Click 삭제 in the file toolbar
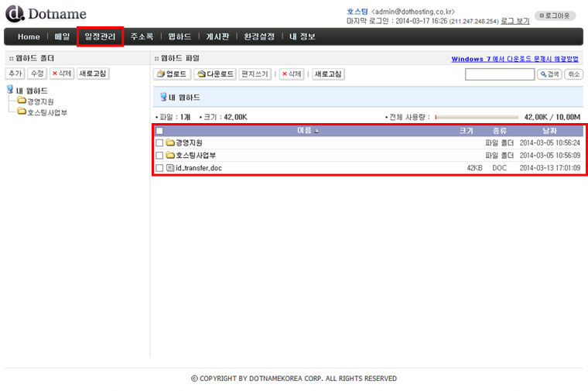 click(292, 74)
